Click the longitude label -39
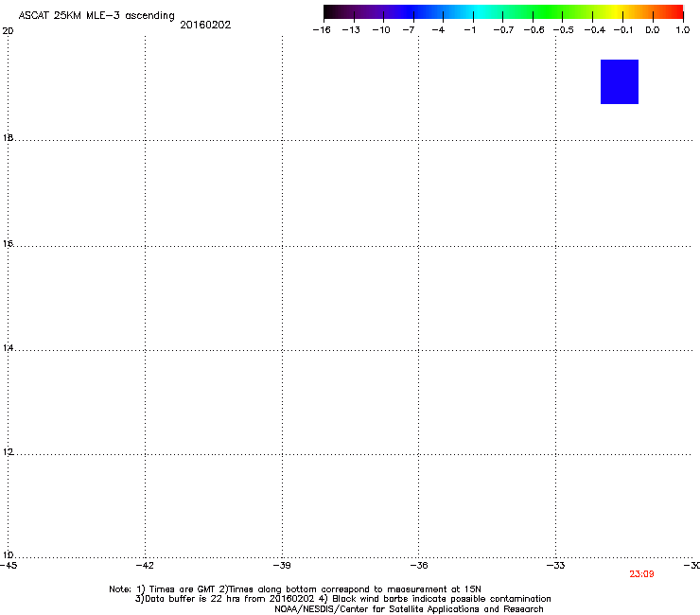Screen dimensions: 700x615 [x=282, y=566]
